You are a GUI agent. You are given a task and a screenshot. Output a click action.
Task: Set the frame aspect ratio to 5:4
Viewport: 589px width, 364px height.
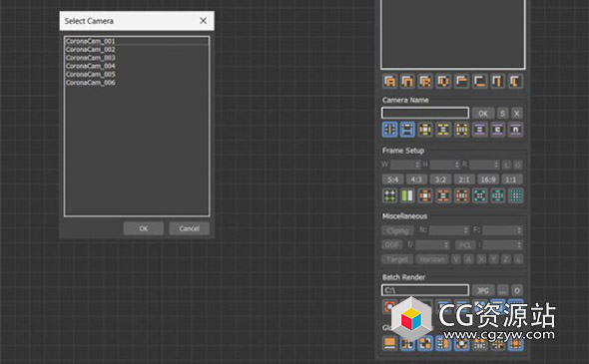(x=392, y=180)
